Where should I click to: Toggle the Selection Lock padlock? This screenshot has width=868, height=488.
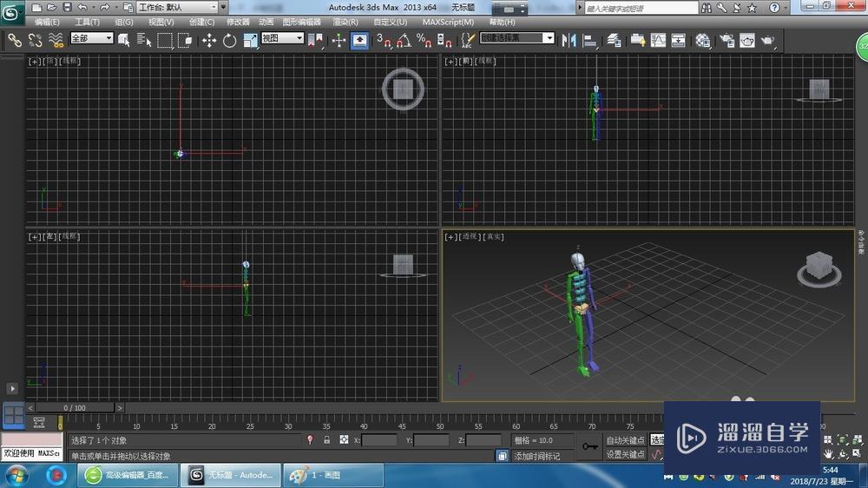[326, 440]
